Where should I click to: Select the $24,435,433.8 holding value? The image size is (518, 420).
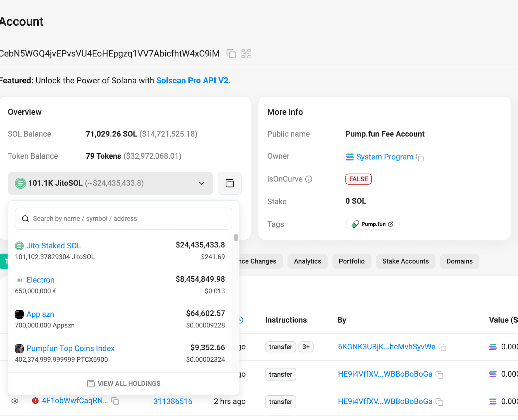coord(200,245)
